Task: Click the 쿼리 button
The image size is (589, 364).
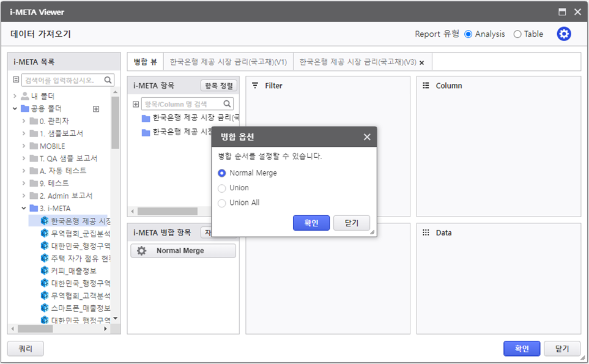Action: pyautogui.click(x=25, y=349)
